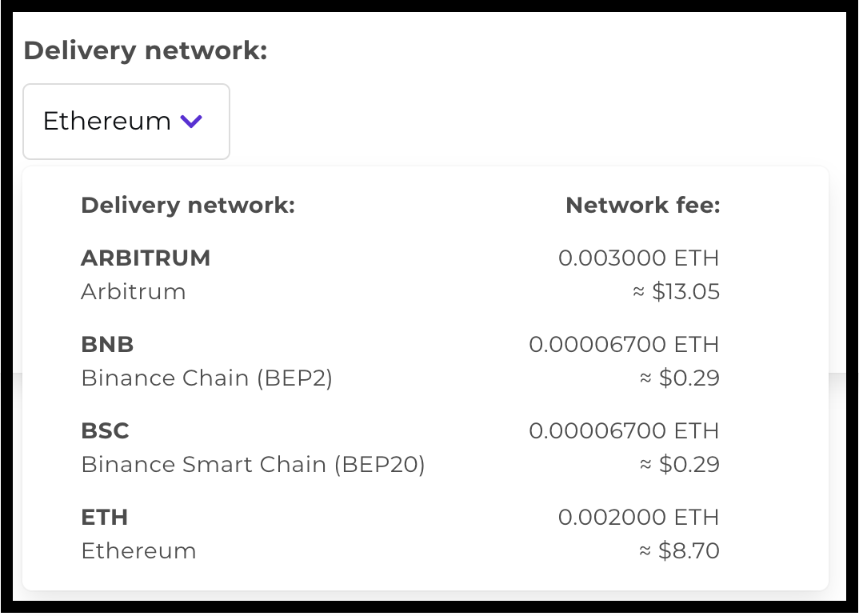
Task: Select the BNB fee of 0.00006700 ETH
Action: point(625,344)
